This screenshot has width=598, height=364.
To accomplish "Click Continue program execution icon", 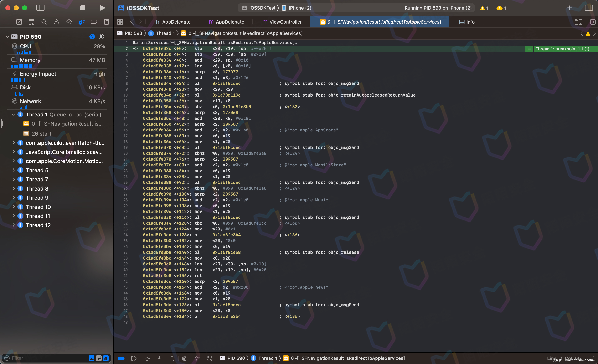I will 134,358.
